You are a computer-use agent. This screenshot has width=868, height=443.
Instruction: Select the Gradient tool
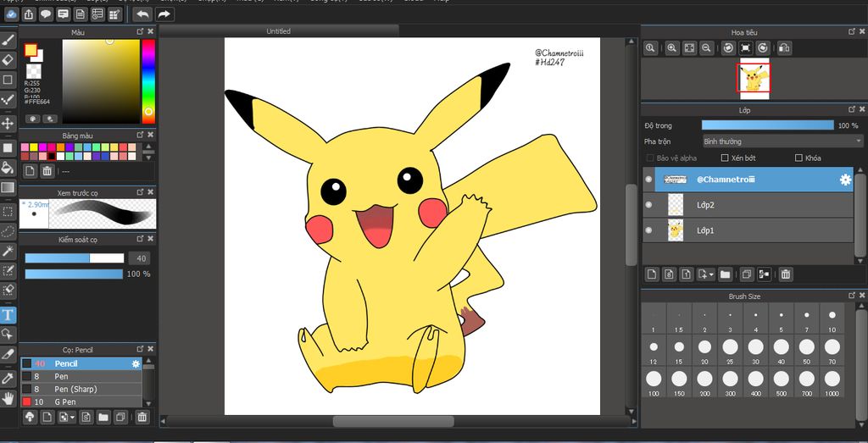click(8, 187)
